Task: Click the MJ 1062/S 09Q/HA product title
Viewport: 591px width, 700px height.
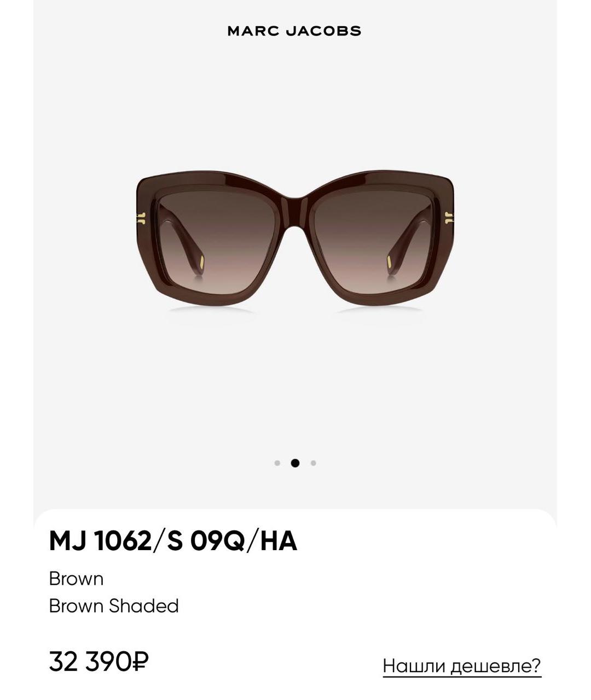Action: pos(173,541)
